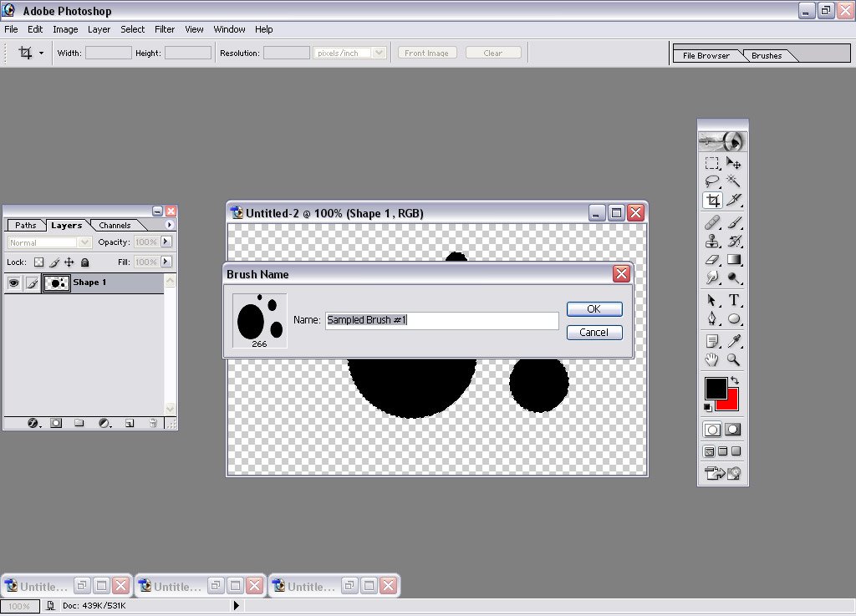Open status bar info arrow menu
This screenshot has height=616, width=856.
pyautogui.click(x=237, y=606)
